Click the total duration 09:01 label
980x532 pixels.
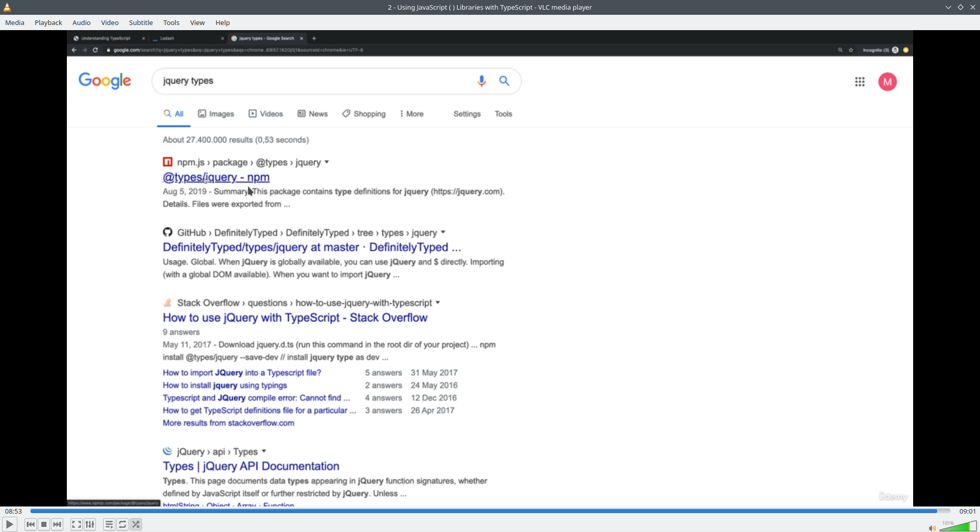pos(967,511)
